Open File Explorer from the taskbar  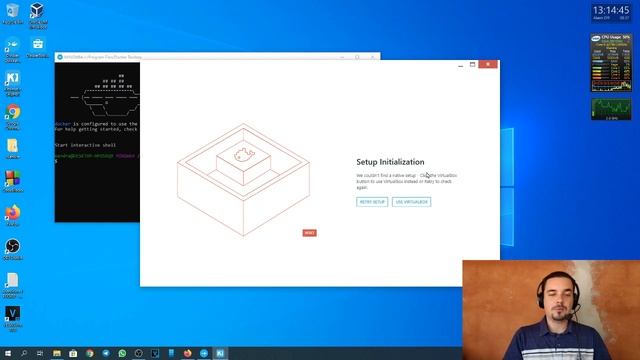point(57,353)
